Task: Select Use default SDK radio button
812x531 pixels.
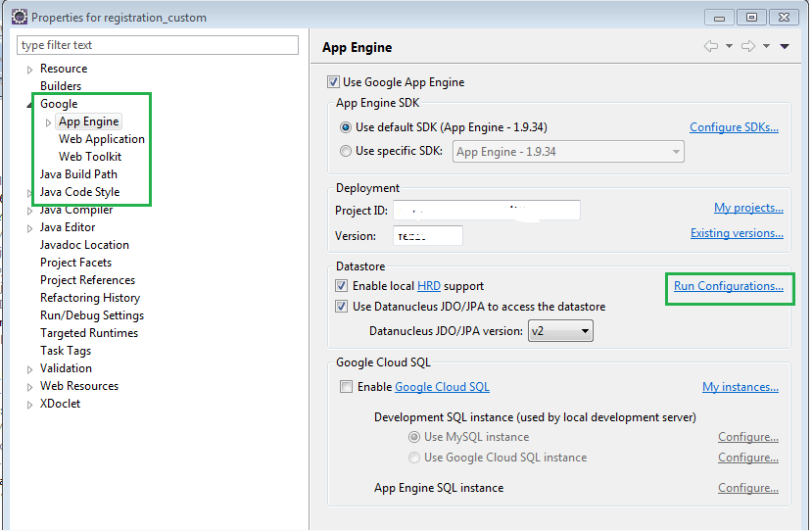Action: click(x=346, y=127)
